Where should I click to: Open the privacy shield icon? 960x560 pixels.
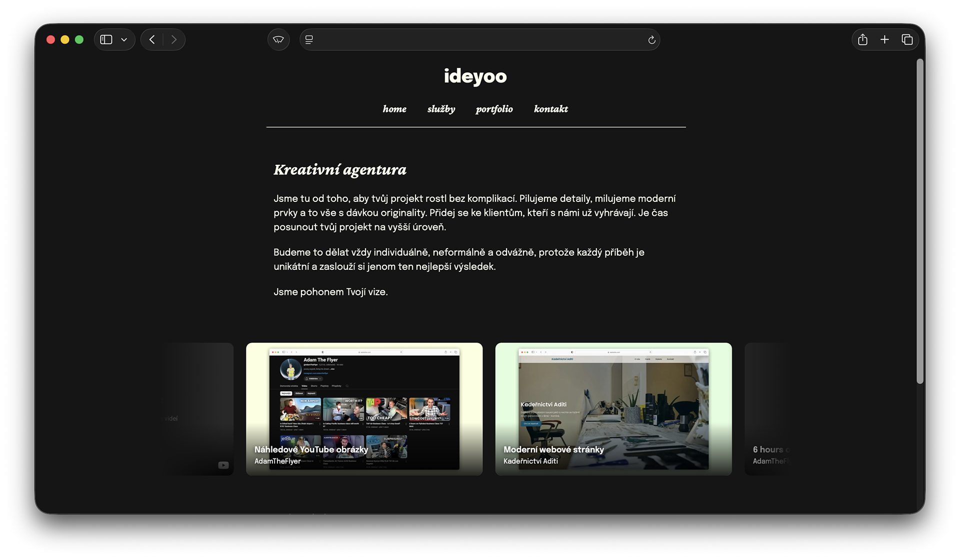tap(278, 39)
